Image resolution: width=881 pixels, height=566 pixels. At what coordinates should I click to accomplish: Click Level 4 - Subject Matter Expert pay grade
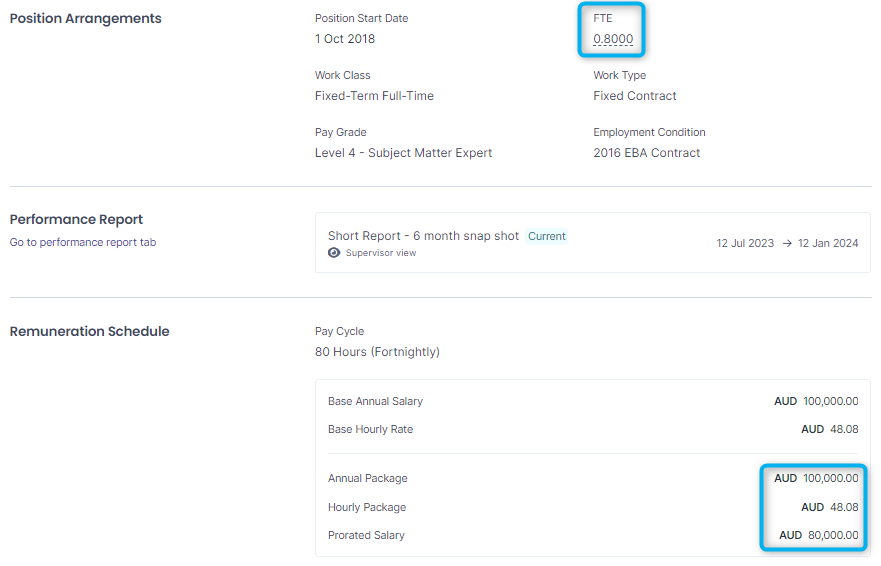(403, 153)
